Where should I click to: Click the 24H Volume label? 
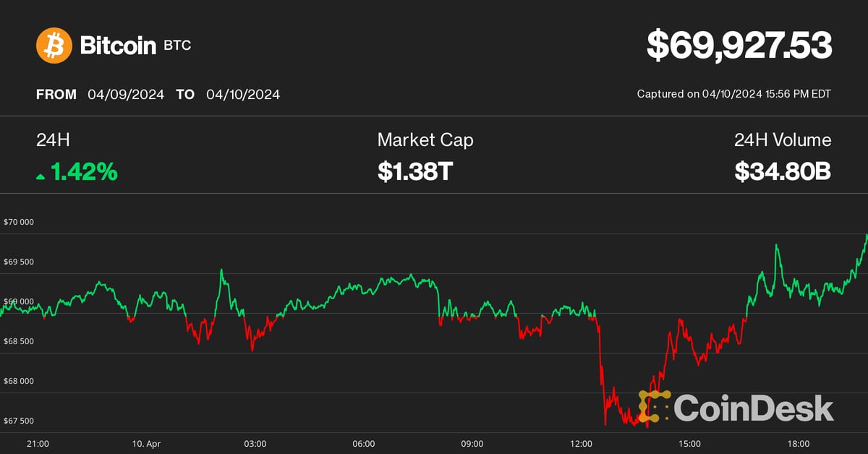click(x=783, y=140)
